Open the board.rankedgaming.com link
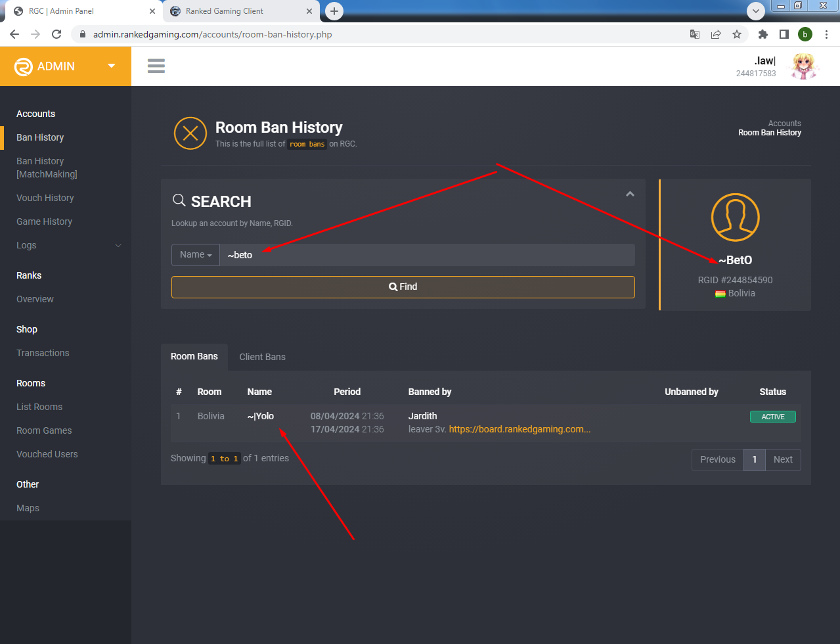This screenshot has width=840, height=644. click(520, 429)
